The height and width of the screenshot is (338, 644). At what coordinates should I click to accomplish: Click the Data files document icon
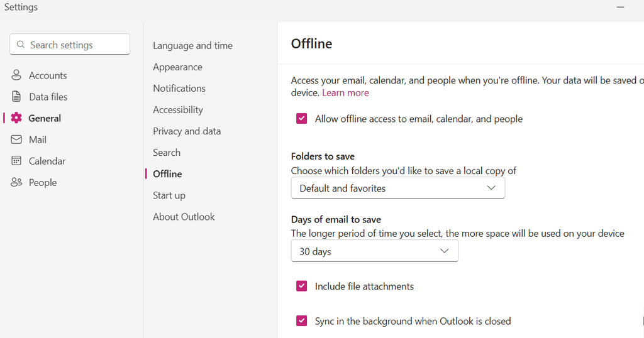(x=16, y=96)
